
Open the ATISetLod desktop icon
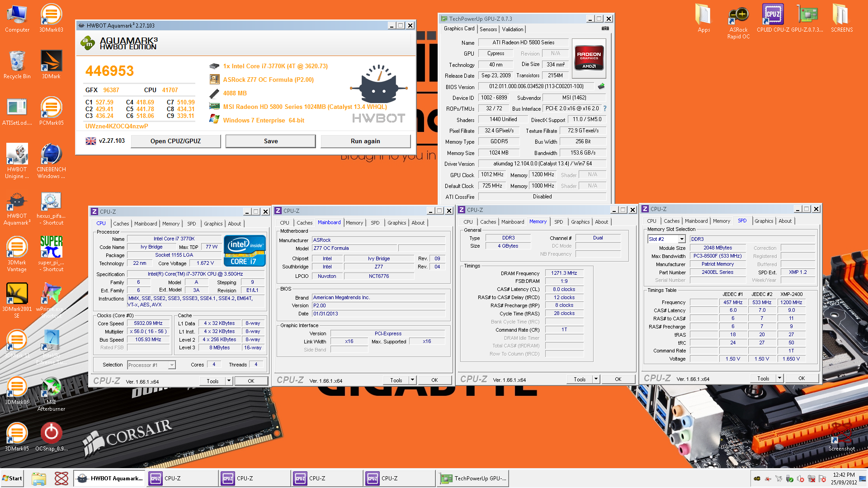17,112
